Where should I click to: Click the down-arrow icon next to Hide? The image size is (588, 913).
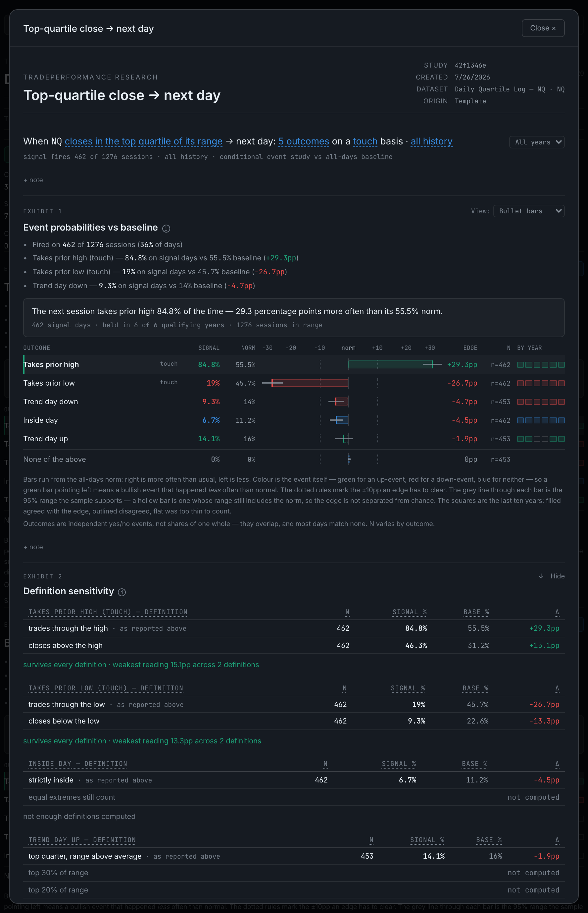click(541, 576)
